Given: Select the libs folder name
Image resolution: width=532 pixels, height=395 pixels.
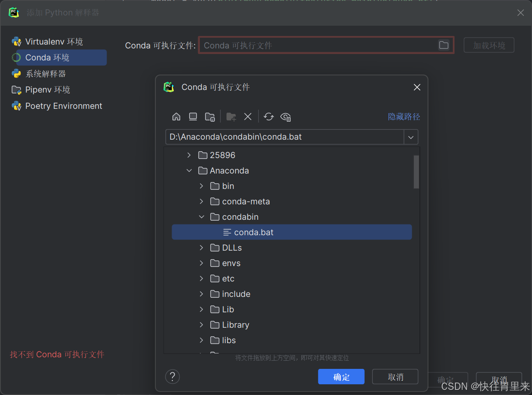Looking at the screenshot, I should (229, 340).
